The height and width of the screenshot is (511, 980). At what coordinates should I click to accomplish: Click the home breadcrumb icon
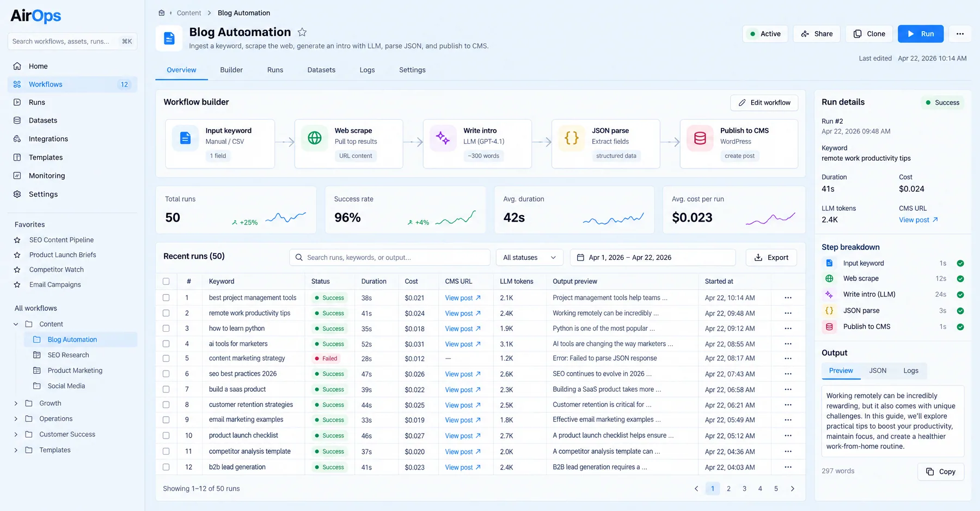[161, 13]
